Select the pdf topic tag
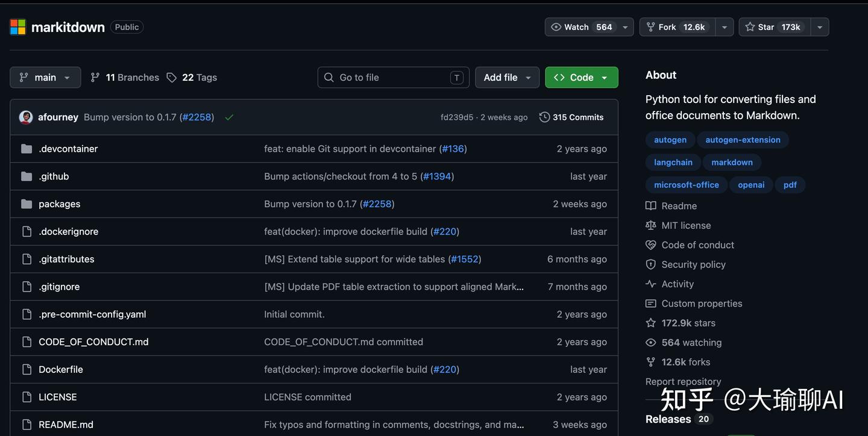868x436 pixels. tap(790, 185)
